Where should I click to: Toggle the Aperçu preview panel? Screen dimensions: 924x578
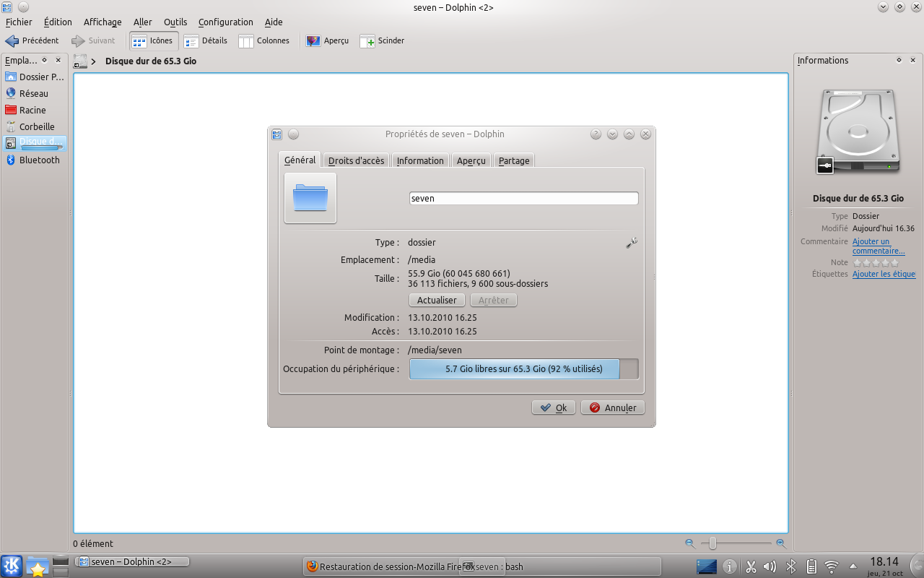click(328, 40)
